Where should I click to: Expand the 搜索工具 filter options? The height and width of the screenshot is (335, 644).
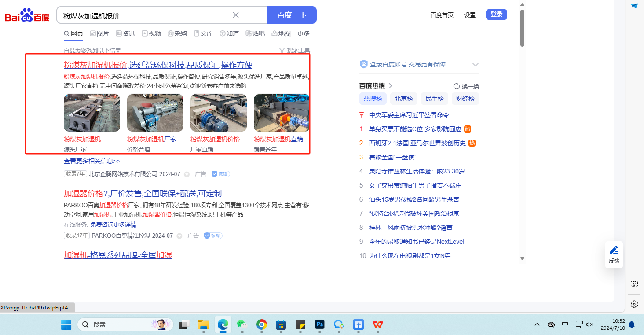click(x=295, y=50)
